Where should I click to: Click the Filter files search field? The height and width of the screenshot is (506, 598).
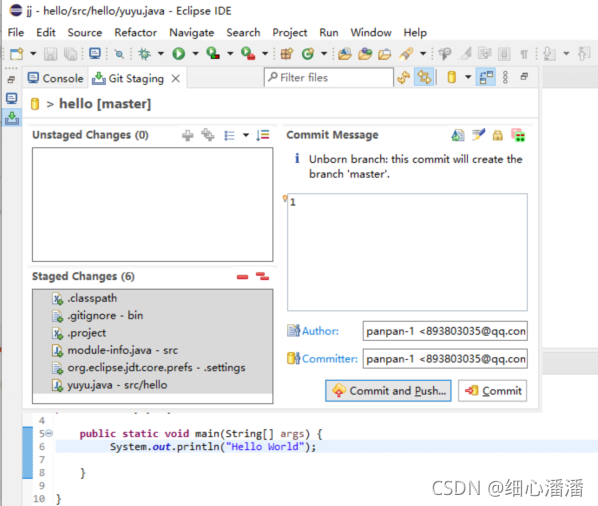pos(329,77)
